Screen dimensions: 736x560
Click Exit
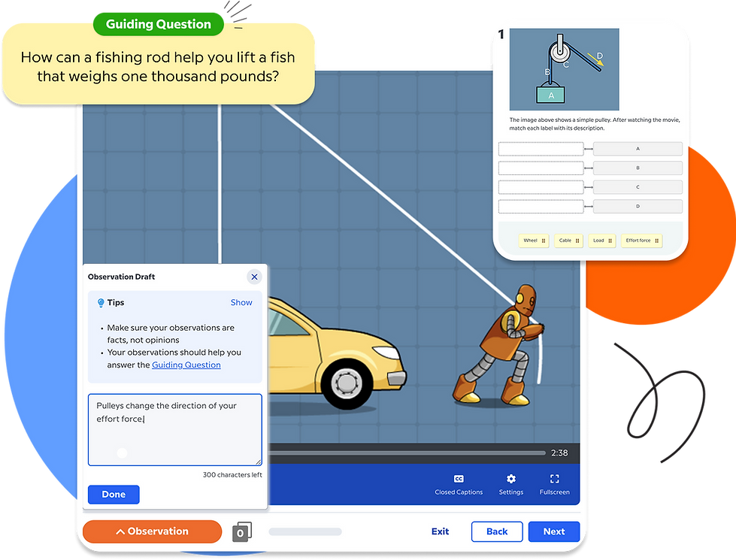pyautogui.click(x=441, y=531)
